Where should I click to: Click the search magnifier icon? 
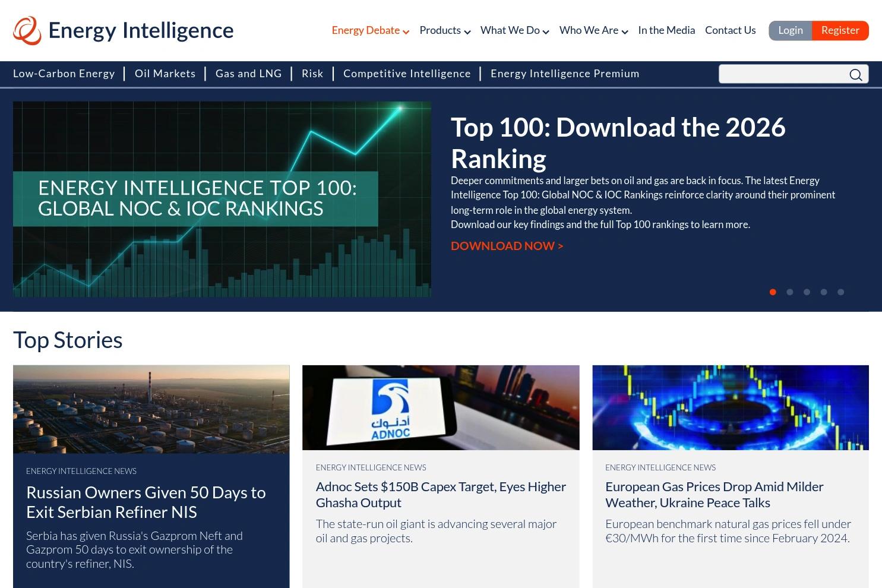855,74
